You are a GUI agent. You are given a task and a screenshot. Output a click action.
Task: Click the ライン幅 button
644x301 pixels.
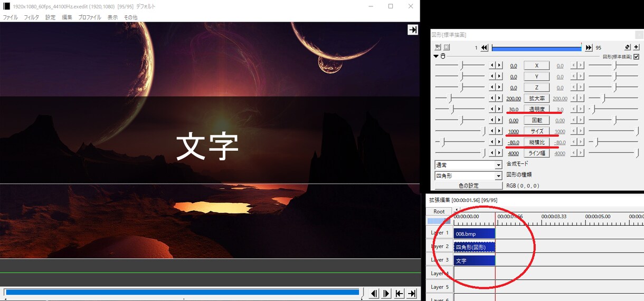pos(537,153)
